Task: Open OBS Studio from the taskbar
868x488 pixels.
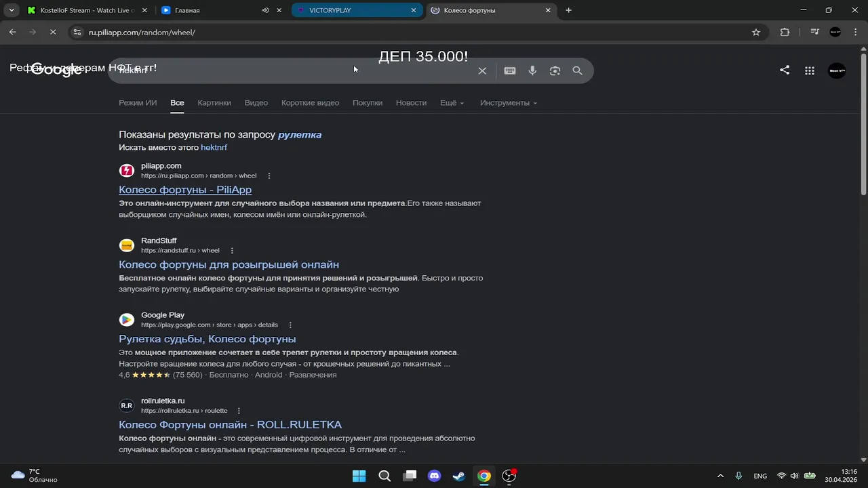Action: [509, 476]
